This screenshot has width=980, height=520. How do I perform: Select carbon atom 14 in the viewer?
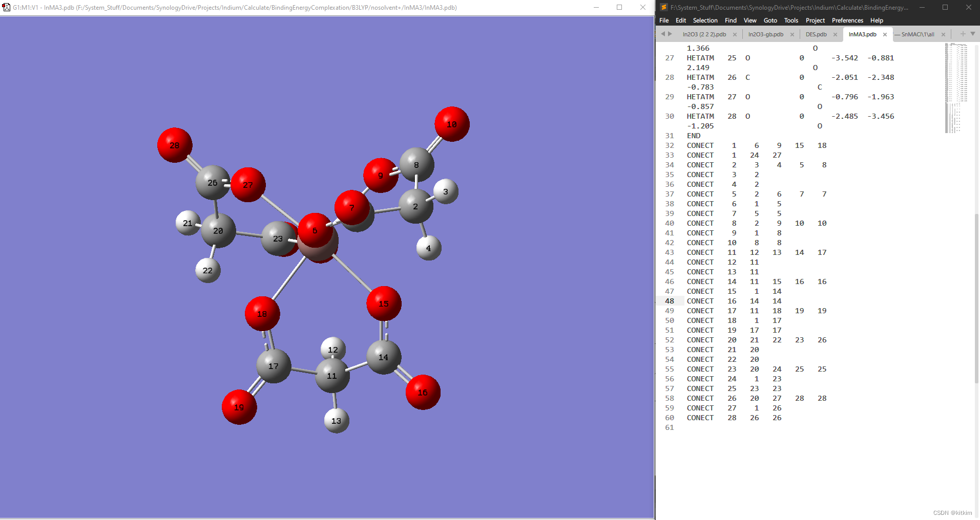384,357
